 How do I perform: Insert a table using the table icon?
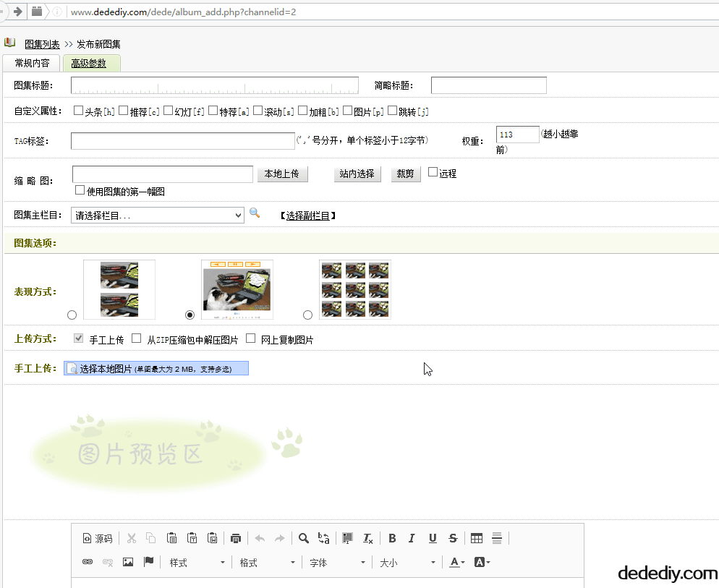[476, 538]
